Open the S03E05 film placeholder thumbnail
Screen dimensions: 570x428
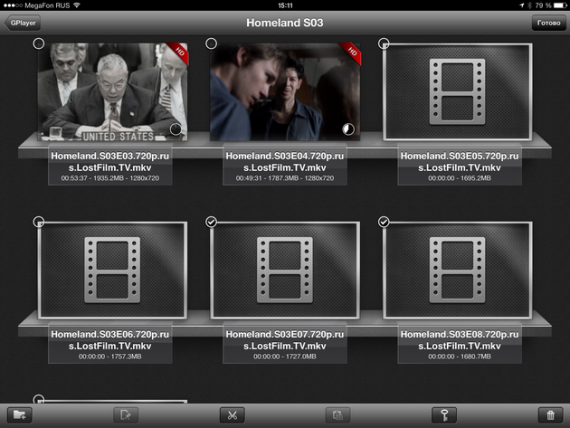tap(458, 92)
